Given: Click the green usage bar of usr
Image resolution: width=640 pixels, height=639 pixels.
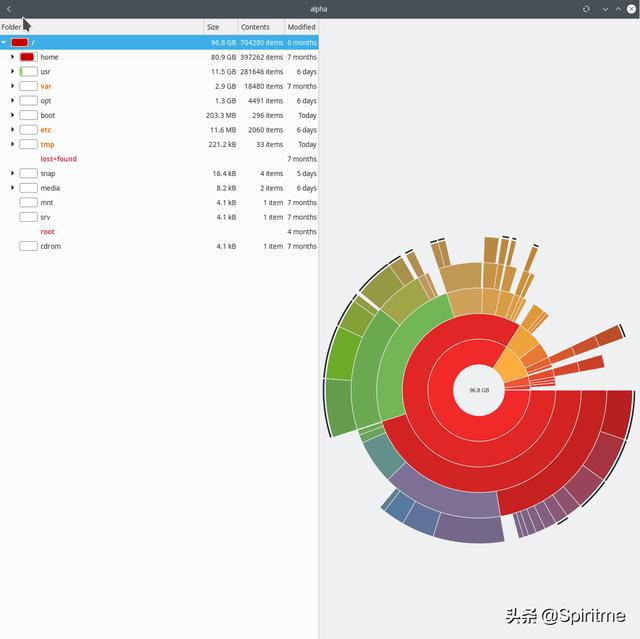Looking at the screenshot, I should [x=28, y=71].
